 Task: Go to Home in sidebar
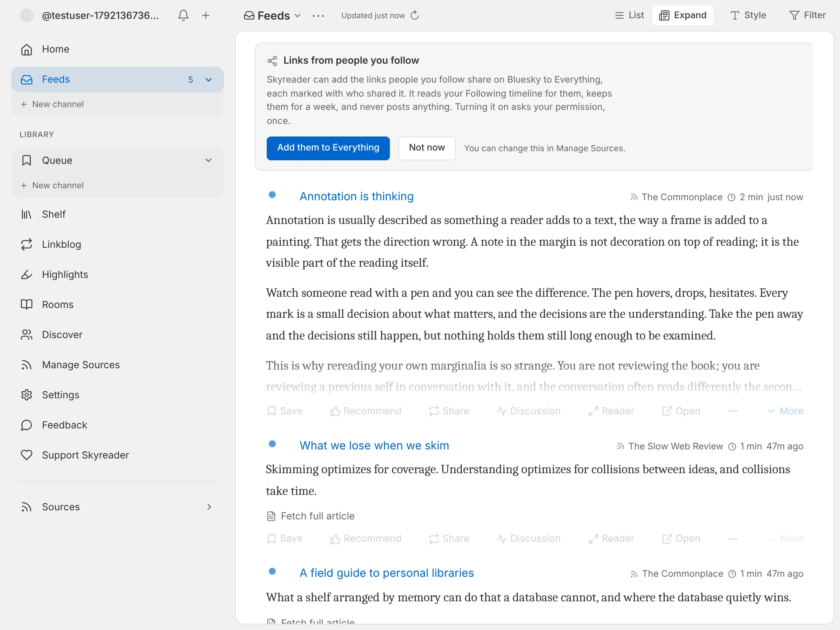point(117,49)
